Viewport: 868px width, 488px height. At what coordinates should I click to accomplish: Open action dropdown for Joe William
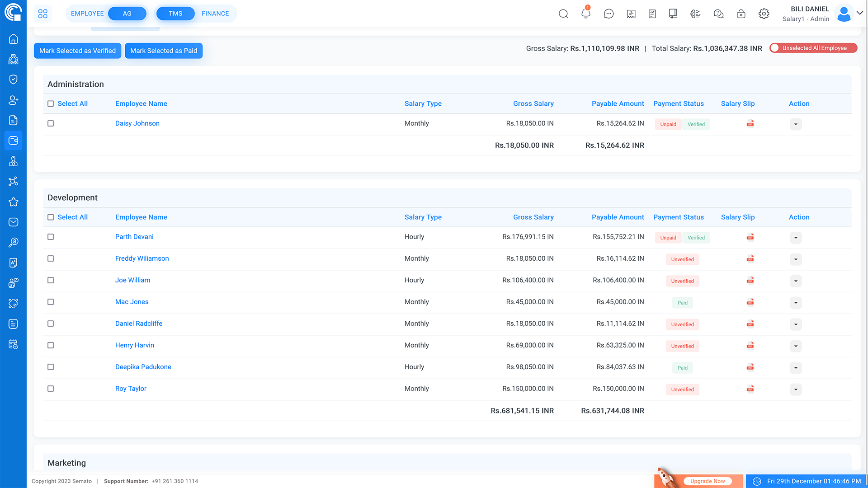796,281
